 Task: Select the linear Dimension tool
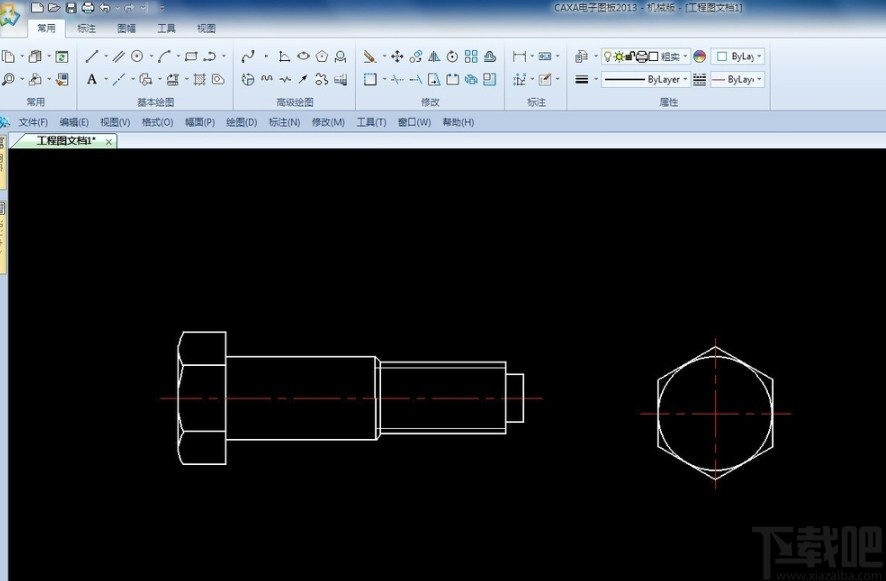(x=519, y=56)
